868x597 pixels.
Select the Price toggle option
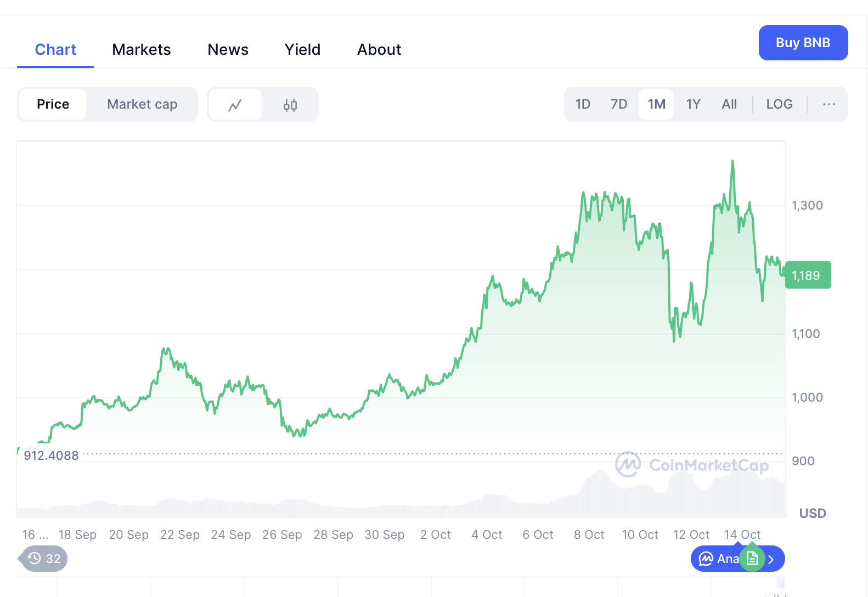click(x=53, y=104)
